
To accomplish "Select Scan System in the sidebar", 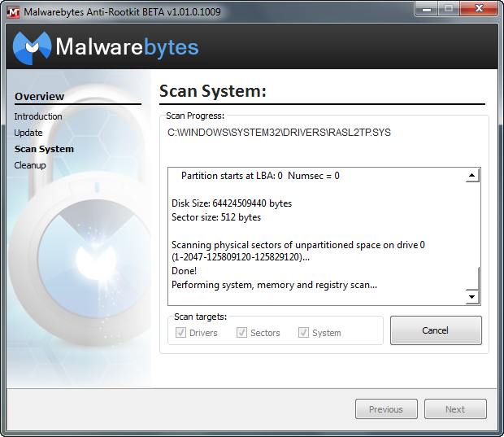I will [x=44, y=149].
